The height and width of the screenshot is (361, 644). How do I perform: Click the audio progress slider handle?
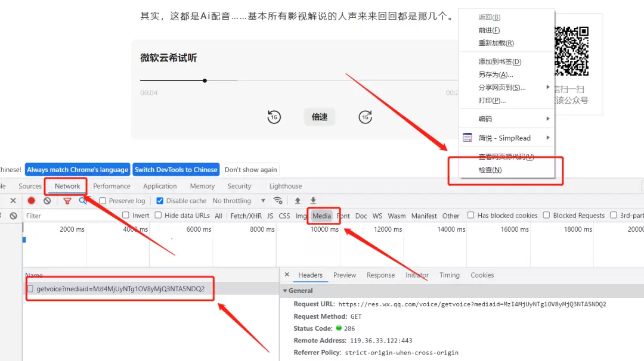pos(205,80)
